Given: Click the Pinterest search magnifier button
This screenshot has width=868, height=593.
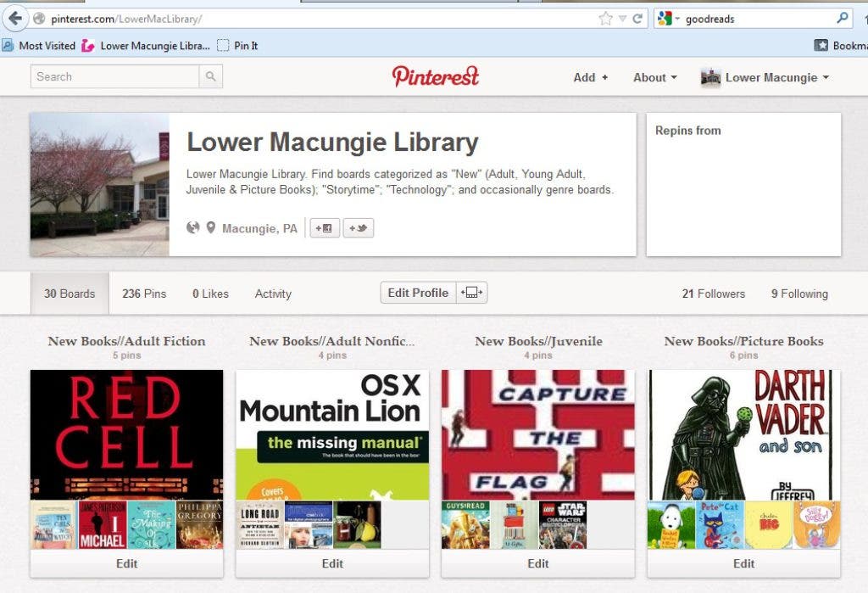Looking at the screenshot, I should (211, 76).
